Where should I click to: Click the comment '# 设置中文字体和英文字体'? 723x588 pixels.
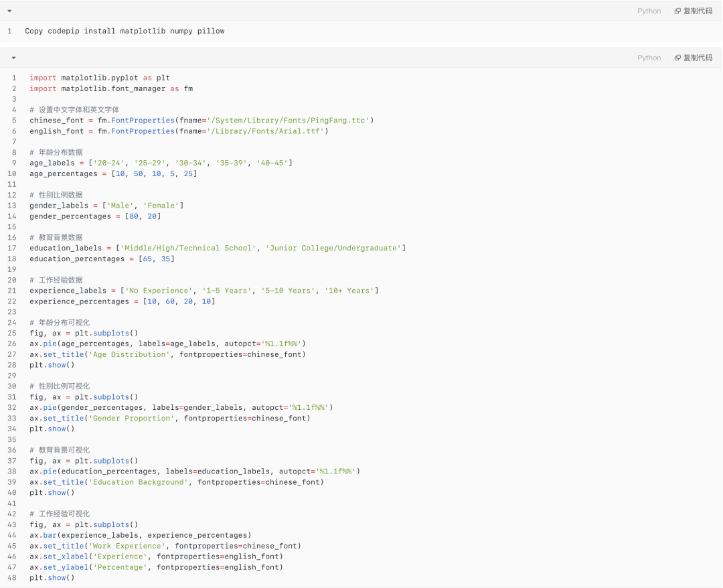pyautogui.click(x=74, y=110)
